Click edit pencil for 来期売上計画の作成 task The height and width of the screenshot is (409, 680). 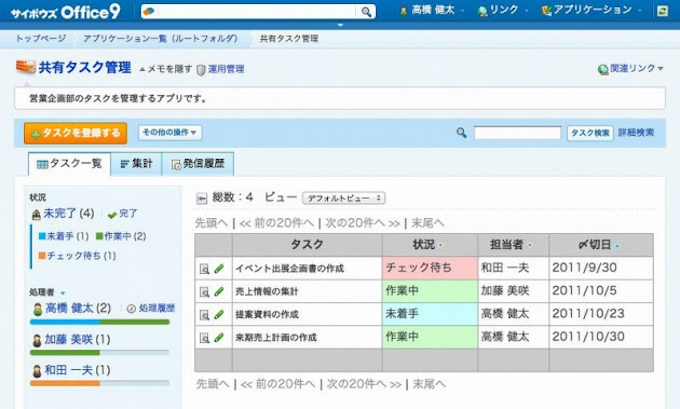point(219,337)
